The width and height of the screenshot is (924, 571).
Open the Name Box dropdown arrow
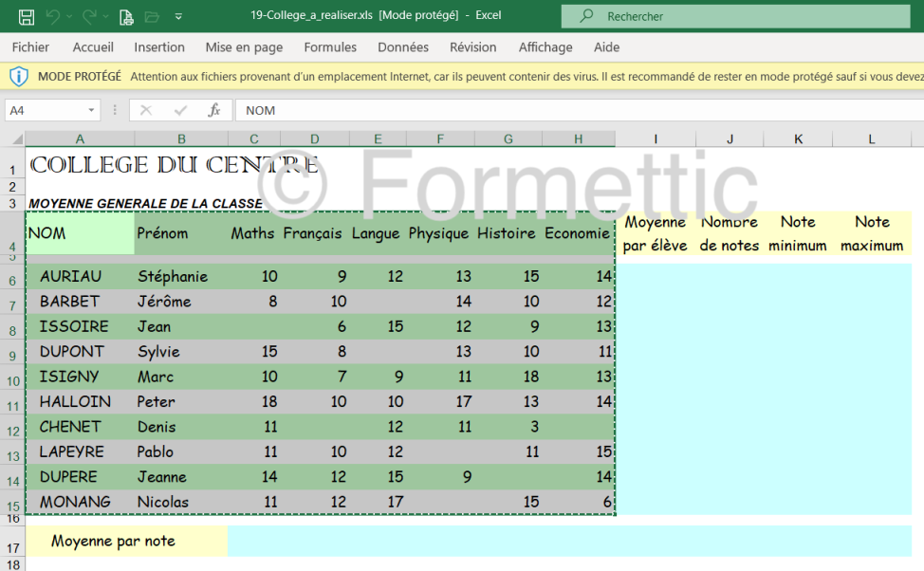coord(92,110)
